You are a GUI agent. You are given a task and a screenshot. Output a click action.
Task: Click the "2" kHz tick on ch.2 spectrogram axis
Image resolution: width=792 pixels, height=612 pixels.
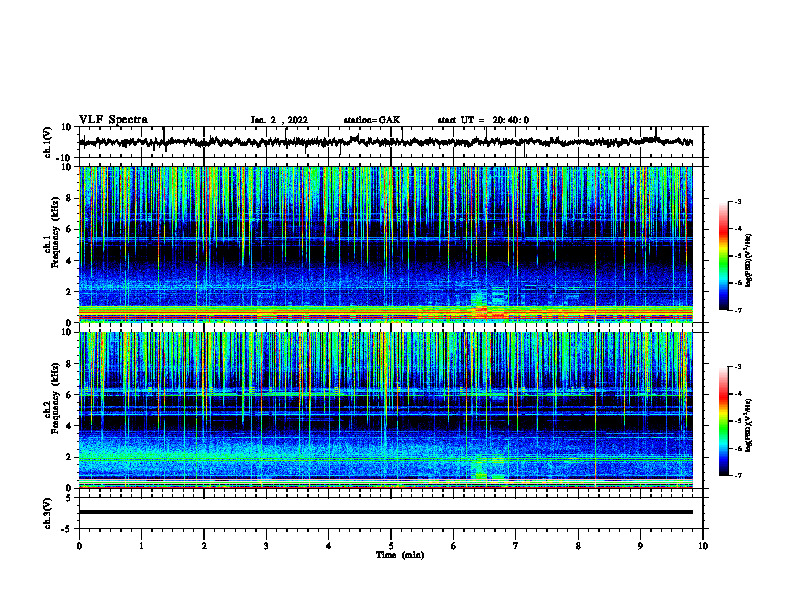tap(70, 457)
